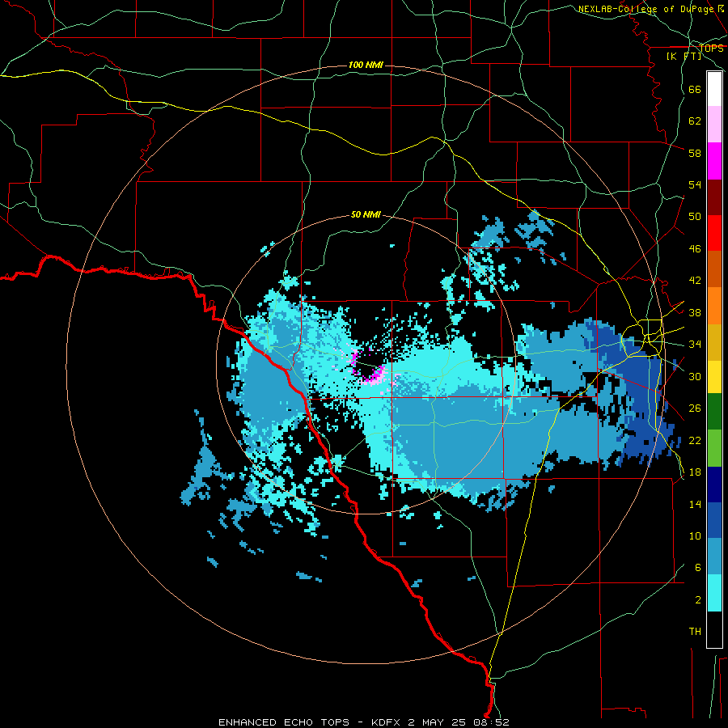Click the white legend color swatch
728x728 pixels.
click(714, 89)
